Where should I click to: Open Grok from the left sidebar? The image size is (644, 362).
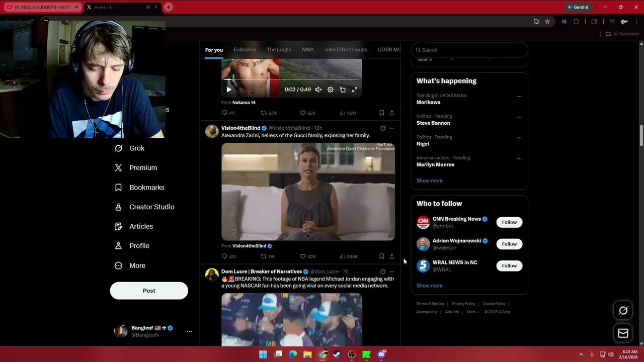(130, 148)
